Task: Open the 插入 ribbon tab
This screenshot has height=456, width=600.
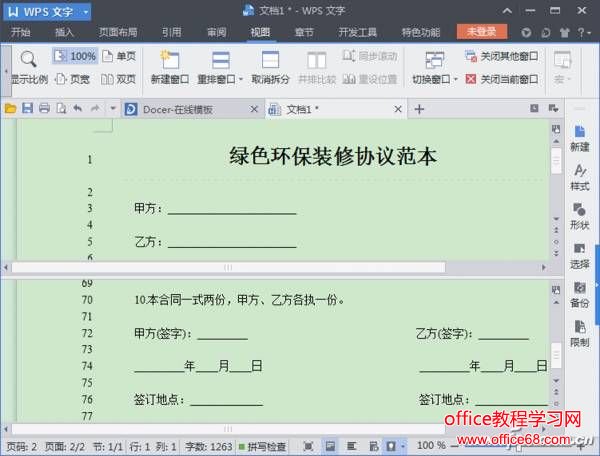Action: coord(64,32)
